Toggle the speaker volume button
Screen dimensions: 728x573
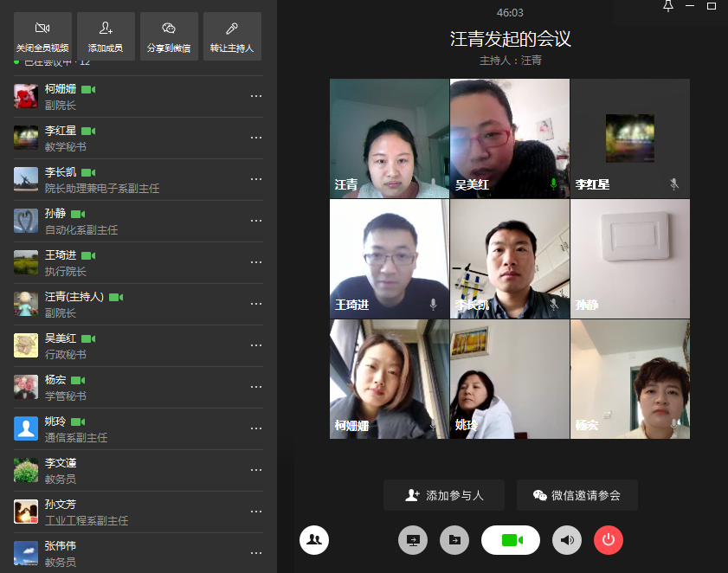567,540
